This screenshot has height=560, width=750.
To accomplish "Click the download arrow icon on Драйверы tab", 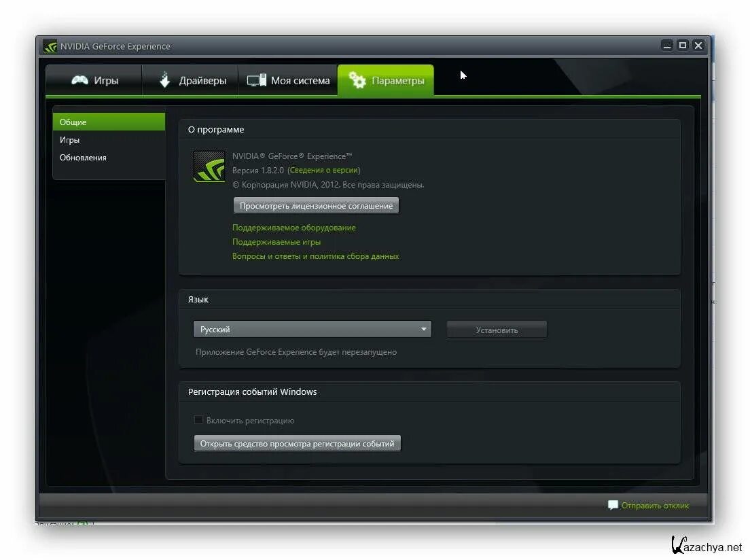I will (x=164, y=80).
